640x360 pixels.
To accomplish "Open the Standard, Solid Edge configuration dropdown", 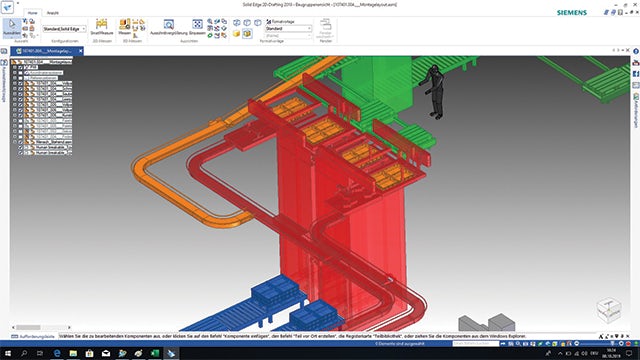I will 64,29.
